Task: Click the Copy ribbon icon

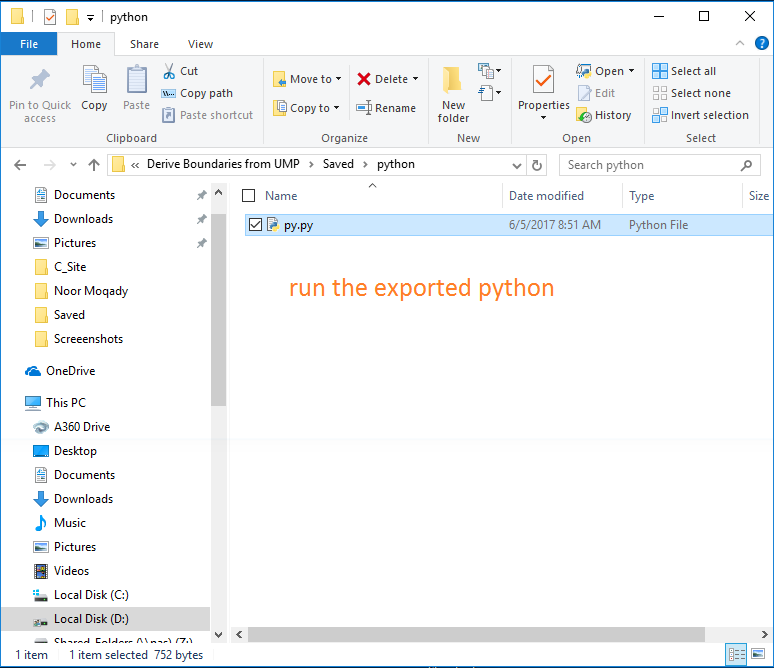Action: (x=94, y=80)
